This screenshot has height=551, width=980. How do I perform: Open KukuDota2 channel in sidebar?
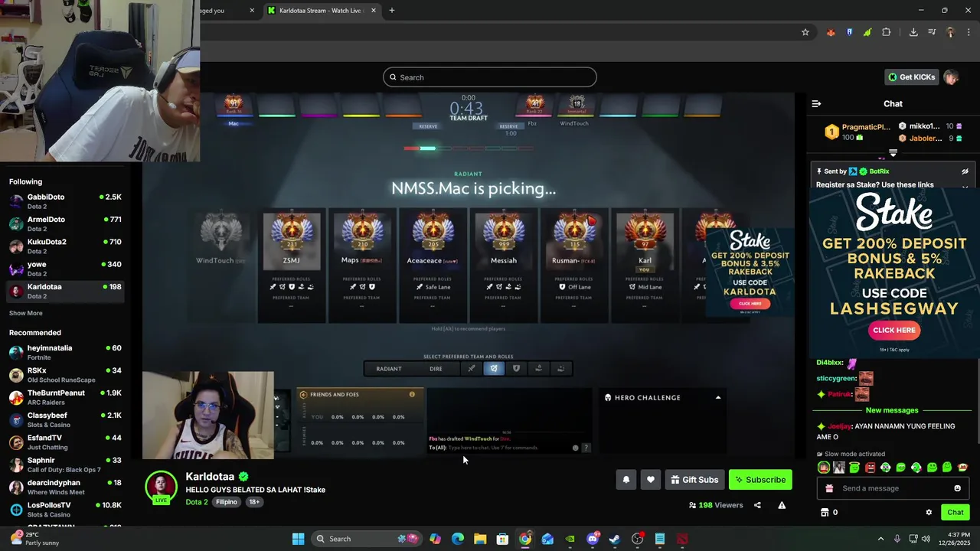(x=65, y=246)
